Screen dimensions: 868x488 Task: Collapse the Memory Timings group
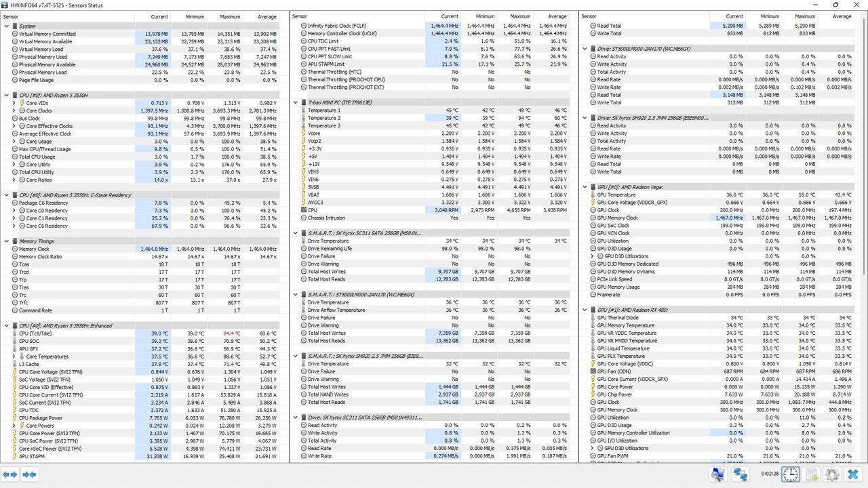coord(7,241)
